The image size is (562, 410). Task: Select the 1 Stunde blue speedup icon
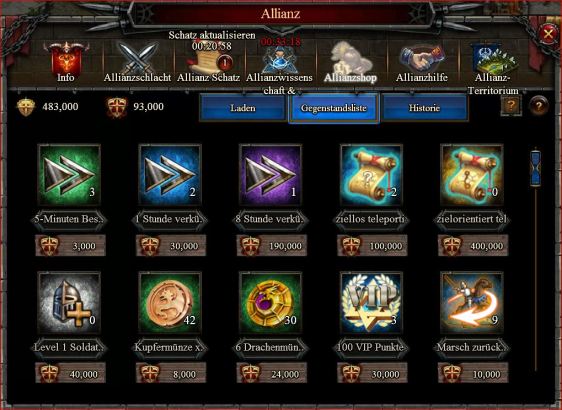170,175
